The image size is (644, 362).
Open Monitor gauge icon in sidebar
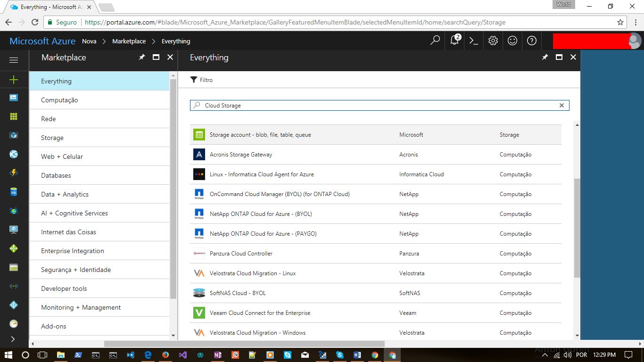tap(14, 324)
